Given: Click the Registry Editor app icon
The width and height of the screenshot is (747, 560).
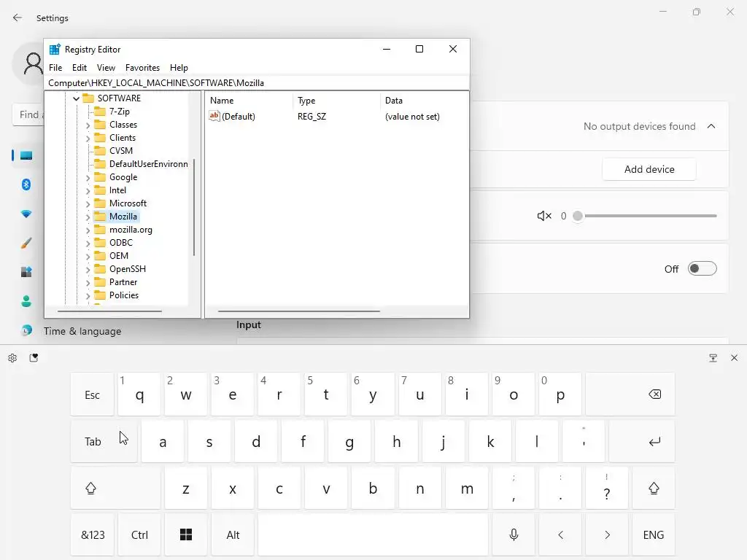Looking at the screenshot, I should pos(55,49).
